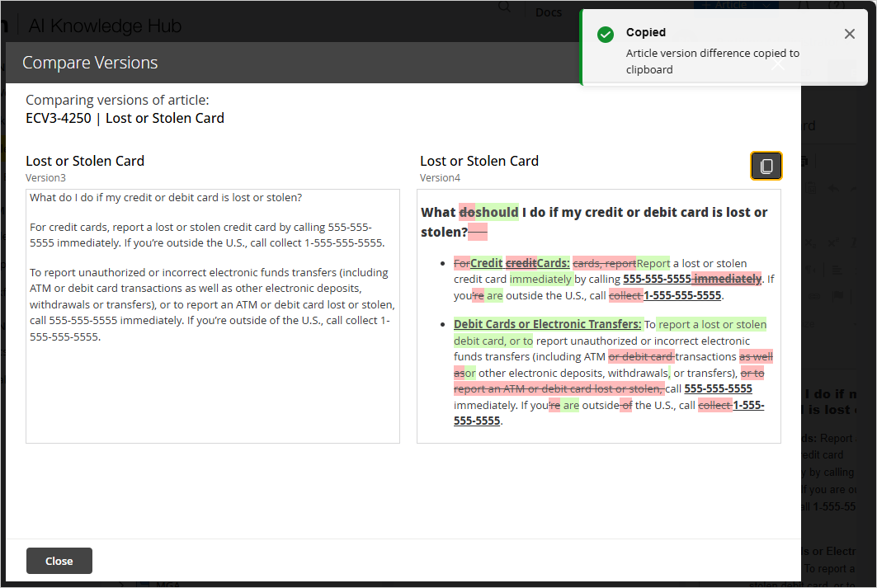Open the Docs item in top bar

click(x=549, y=12)
